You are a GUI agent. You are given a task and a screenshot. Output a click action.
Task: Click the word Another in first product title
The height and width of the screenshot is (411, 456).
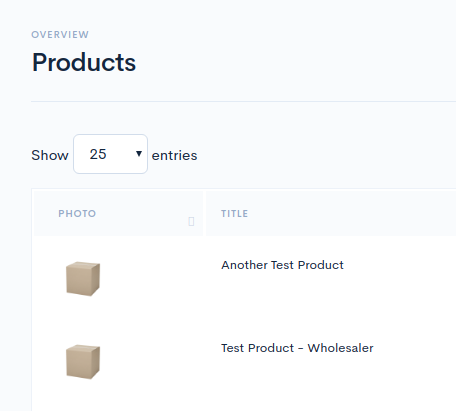[244, 265]
